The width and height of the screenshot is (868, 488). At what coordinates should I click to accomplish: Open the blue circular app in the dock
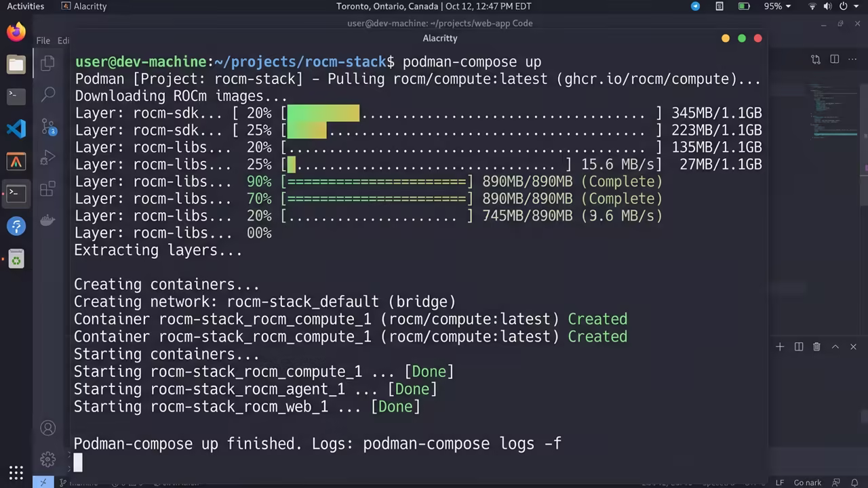point(16,226)
